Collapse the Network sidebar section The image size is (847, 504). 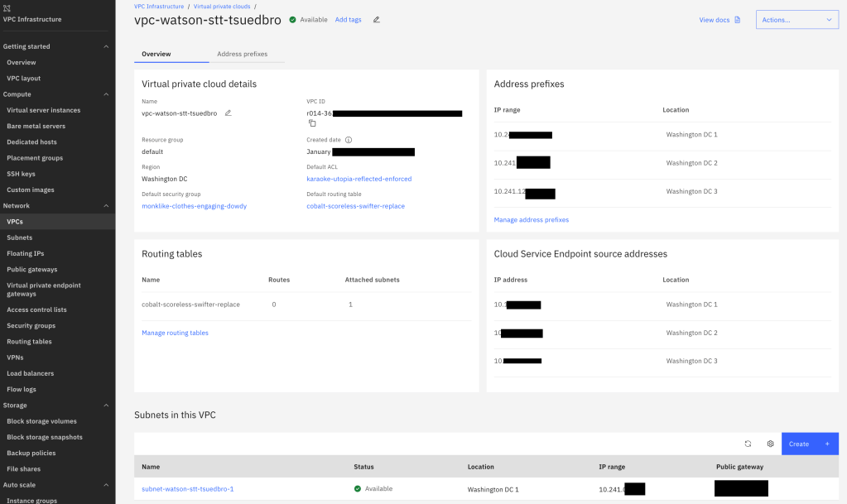[x=106, y=206]
